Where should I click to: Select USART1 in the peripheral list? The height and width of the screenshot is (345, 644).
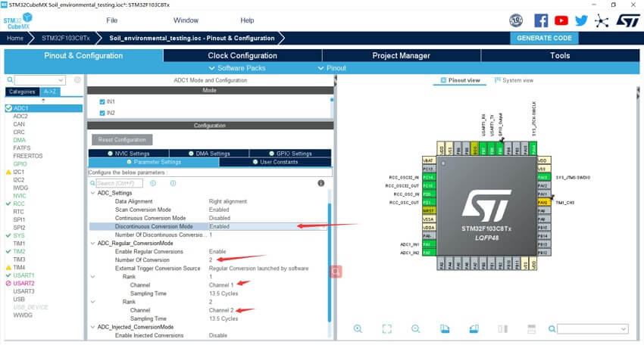pos(23,275)
